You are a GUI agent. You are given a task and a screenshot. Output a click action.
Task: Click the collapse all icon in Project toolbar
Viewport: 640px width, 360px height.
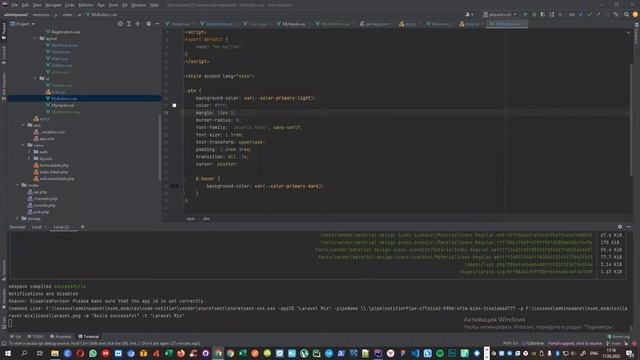[x=138, y=24]
